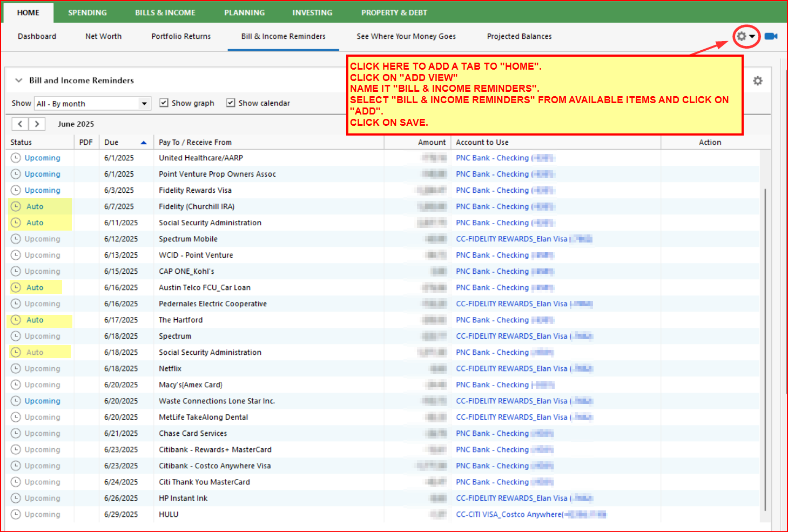Viewport: 788px width, 532px height.
Task: Open See Where Your Money Goes view
Action: click(x=406, y=36)
